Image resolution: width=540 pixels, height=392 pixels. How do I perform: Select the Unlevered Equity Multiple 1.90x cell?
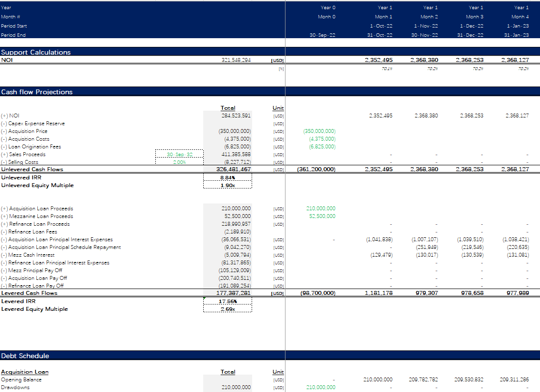[x=227, y=186]
